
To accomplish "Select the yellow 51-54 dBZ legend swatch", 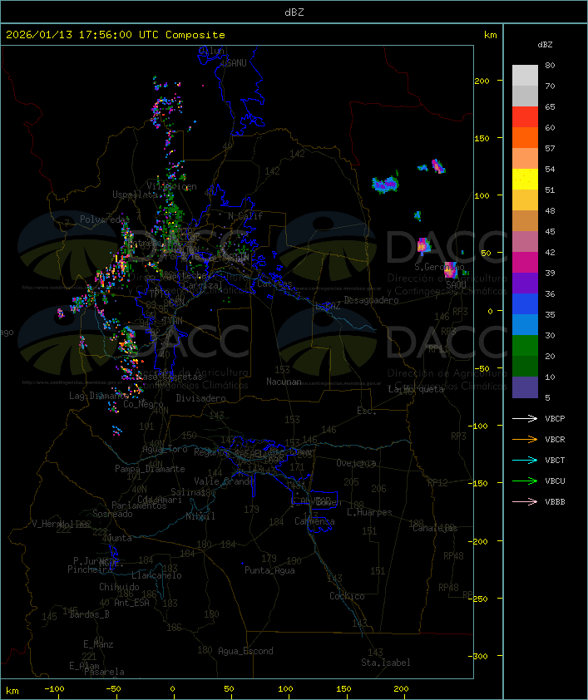I will [x=525, y=180].
